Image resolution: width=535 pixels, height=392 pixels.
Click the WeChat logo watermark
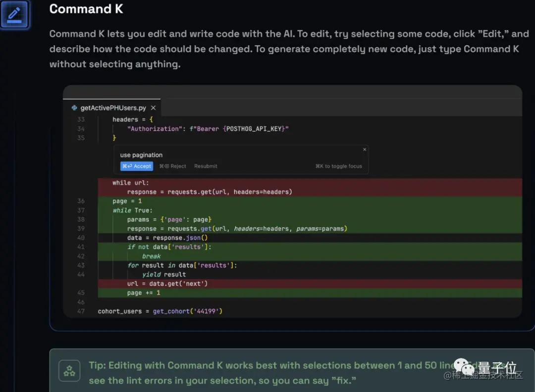[x=464, y=367]
